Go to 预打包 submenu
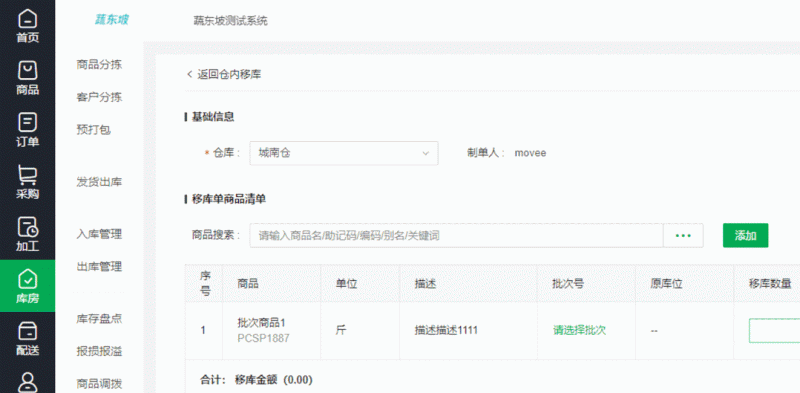This screenshot has height=393, width=800. tap(93, 130)
